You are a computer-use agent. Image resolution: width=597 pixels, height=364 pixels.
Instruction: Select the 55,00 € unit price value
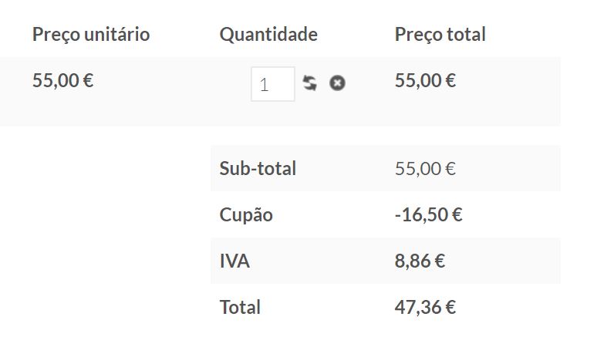coord(62,81)
